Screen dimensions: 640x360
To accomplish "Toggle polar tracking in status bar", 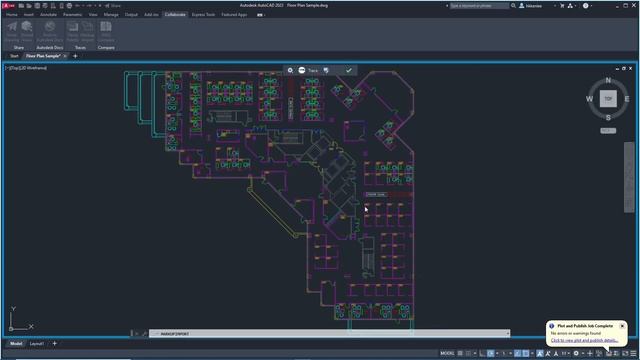I will [491, 353].
